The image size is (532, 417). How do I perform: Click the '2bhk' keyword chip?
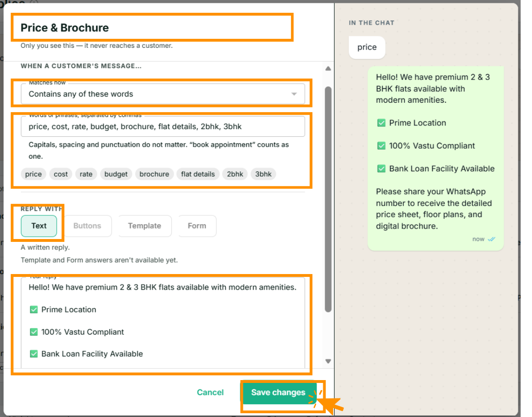[x=235, y=174]
